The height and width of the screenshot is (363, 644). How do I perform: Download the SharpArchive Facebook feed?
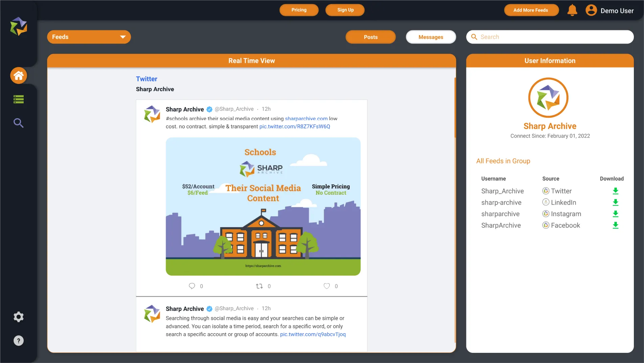[x=616, y=226]
